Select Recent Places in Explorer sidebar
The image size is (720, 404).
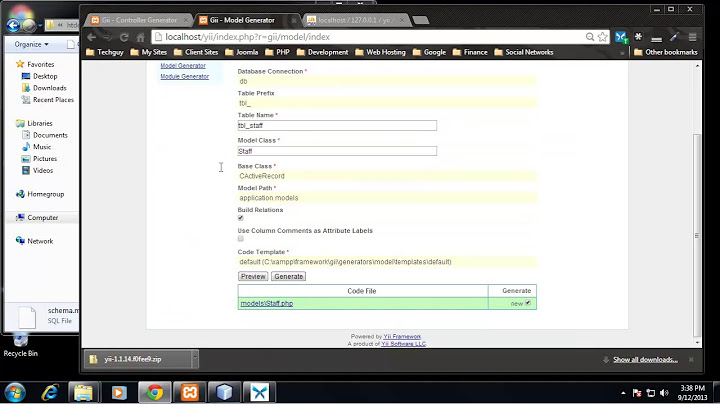coord(53,100)
